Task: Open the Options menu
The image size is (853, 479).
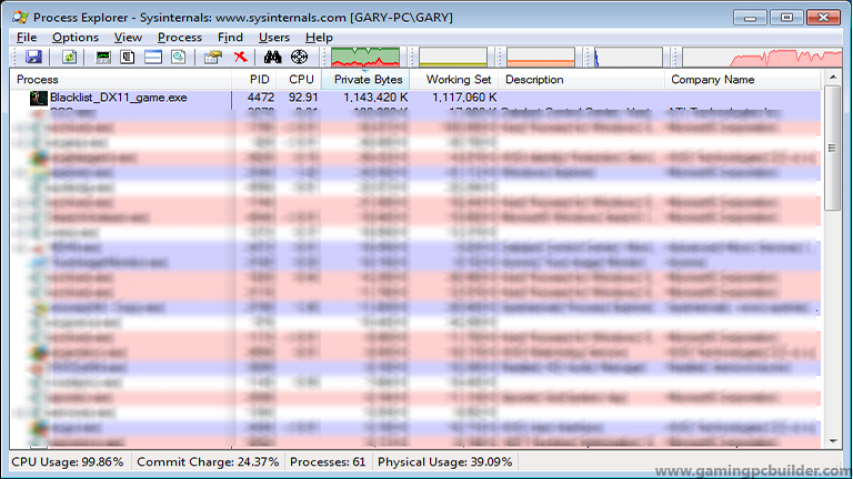Action: coord(75,37)
